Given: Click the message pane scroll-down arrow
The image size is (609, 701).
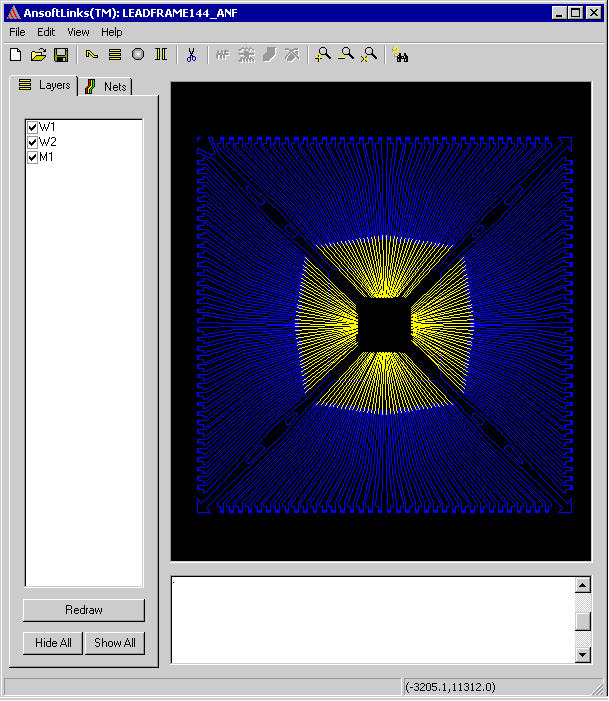Looking at the screenshot, I should click(x=583, y=655).
